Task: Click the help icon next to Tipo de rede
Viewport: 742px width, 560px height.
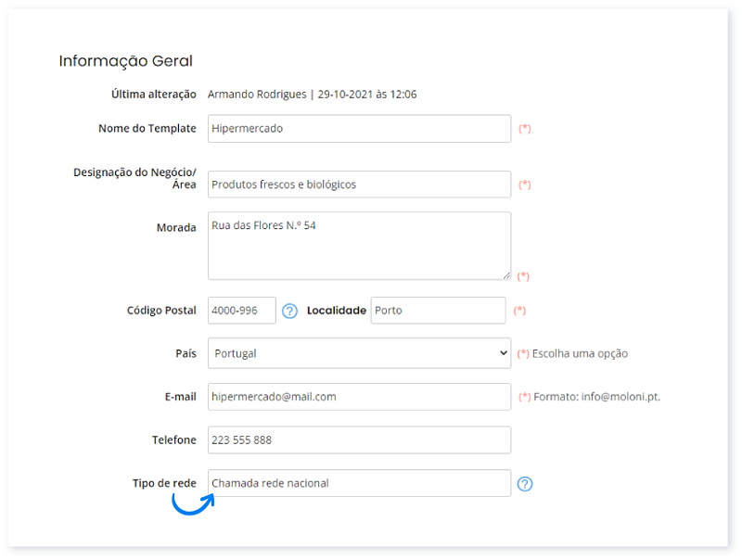Action: pos(525,484)
